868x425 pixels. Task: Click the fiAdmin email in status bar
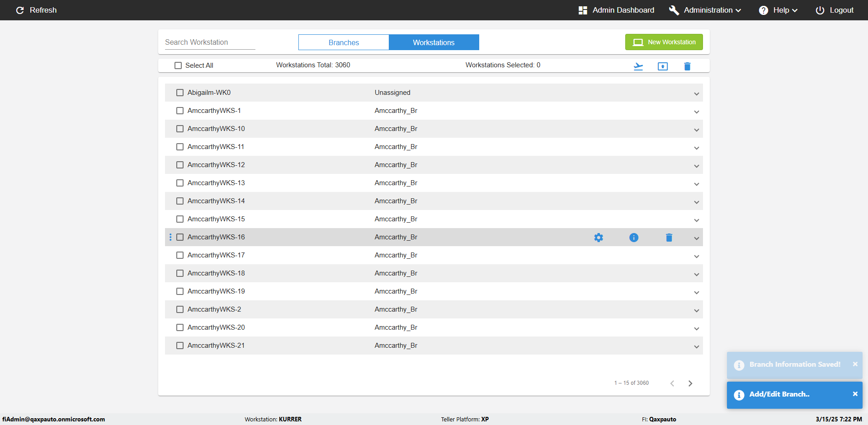pos(53,419)
